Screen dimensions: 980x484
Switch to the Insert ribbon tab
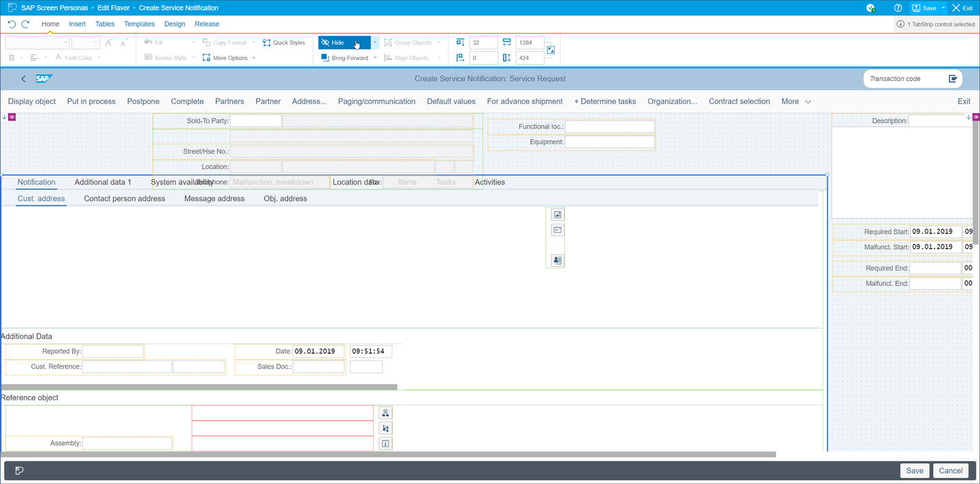point(78,24)
